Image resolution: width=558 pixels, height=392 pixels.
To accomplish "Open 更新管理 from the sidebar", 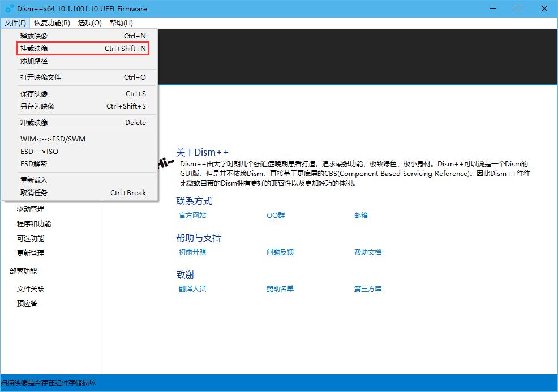I will pos(31,253).
